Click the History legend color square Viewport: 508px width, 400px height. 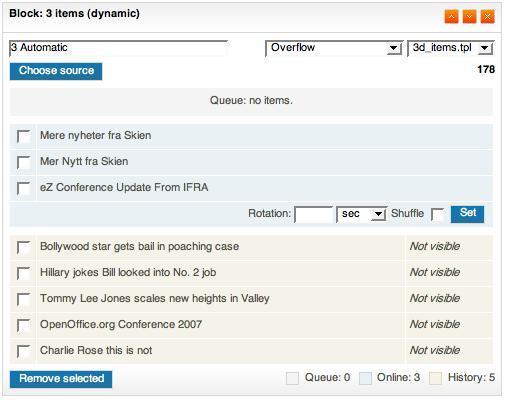tap(435, 378)
